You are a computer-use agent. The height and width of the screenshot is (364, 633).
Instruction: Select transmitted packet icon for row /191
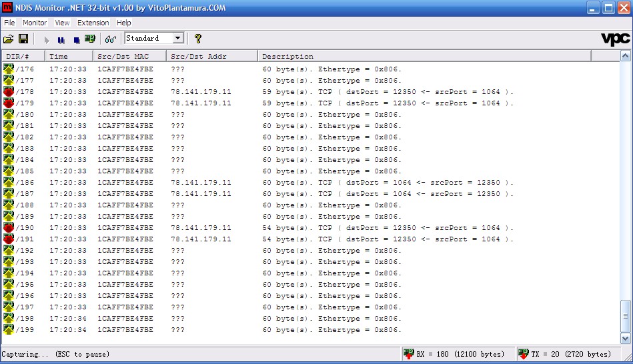point(9,239)
